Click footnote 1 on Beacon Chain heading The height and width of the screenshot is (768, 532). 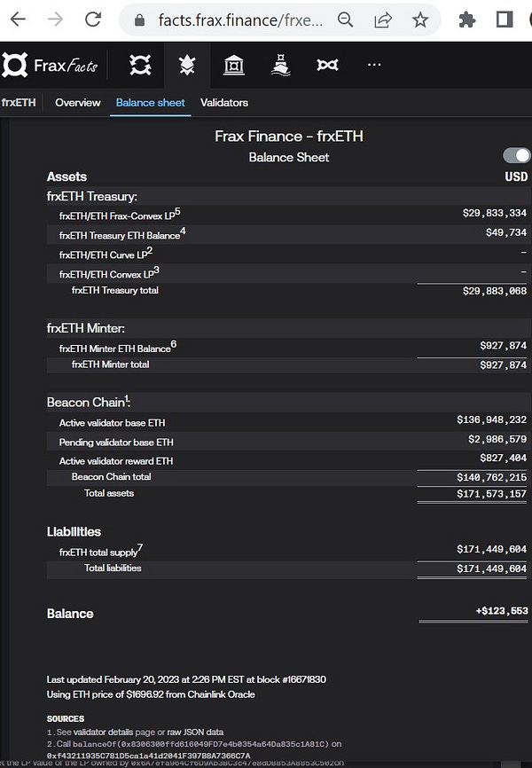pyautogui.click(x=127, y=398)
